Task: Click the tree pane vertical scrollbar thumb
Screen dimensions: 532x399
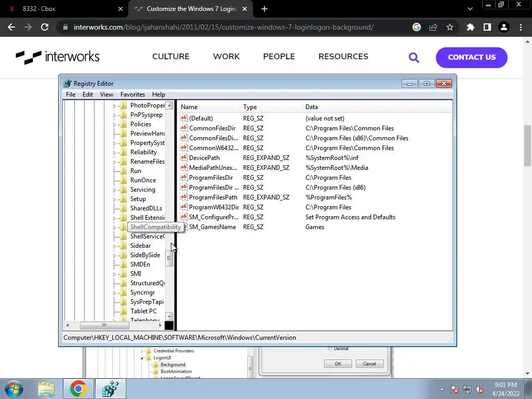Action: click(169, 259)
